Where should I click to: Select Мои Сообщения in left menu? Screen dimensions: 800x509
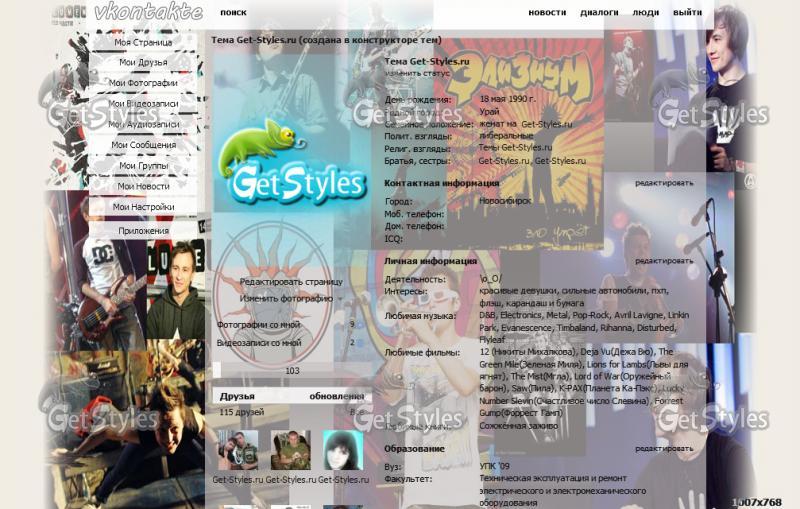143,145
